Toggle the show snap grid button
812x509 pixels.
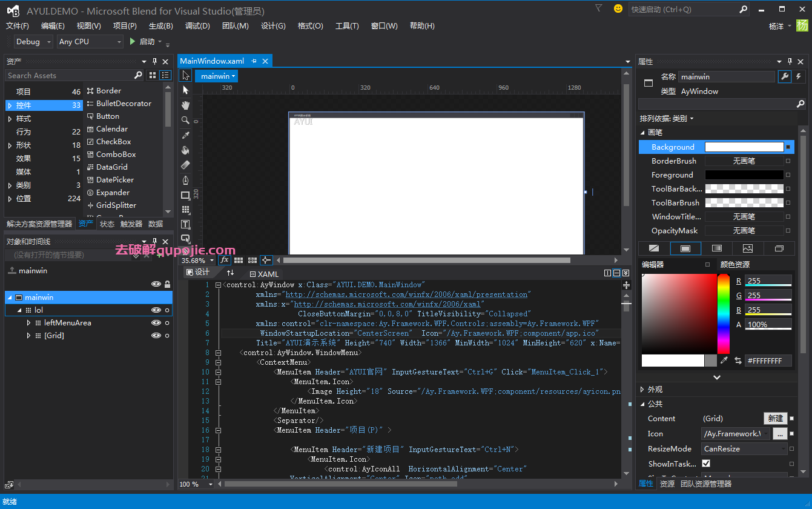pyautogui.click(x=239, y=260)
